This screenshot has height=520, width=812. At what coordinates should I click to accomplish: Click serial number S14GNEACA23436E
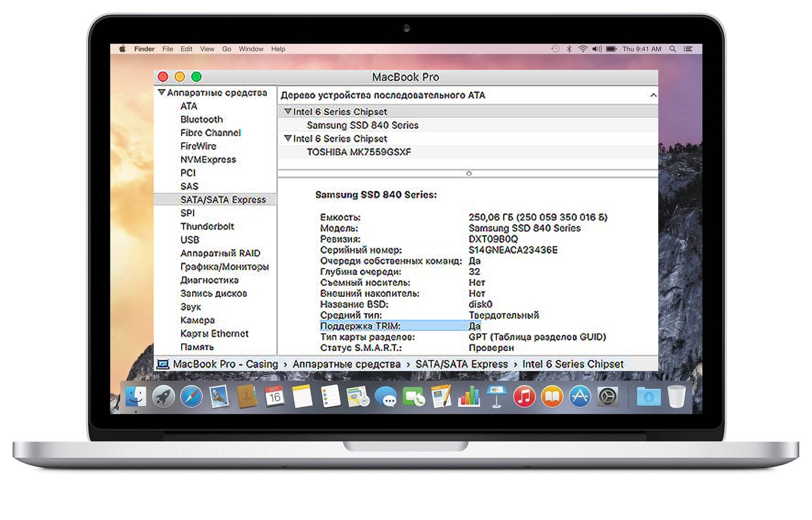point(513,250)
